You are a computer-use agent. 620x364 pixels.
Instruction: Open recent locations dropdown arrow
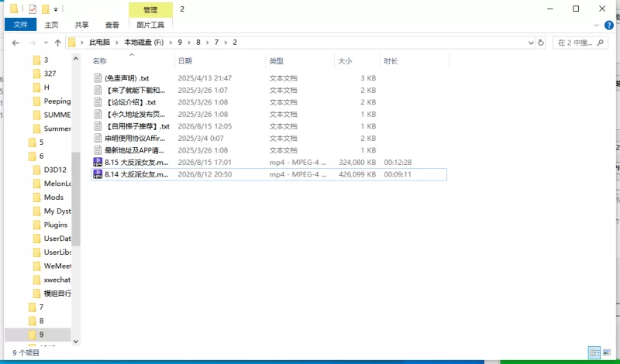(46, 43)
